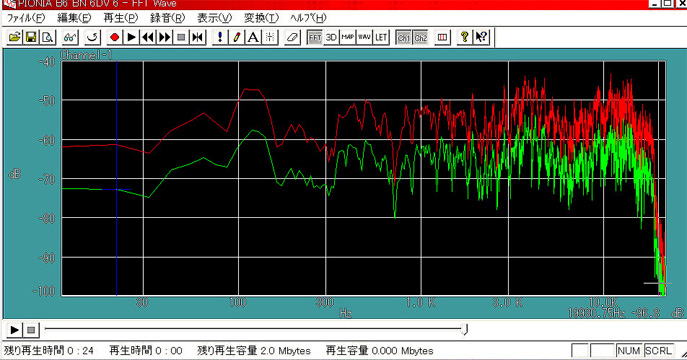Click the pencil tool icon
Viewport: 687px width, 360px height.
[237, 37]
